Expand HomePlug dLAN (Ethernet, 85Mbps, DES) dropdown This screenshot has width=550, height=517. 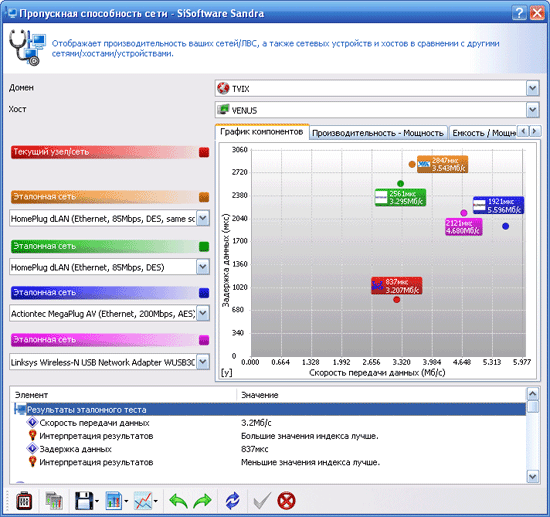point(203,267)
